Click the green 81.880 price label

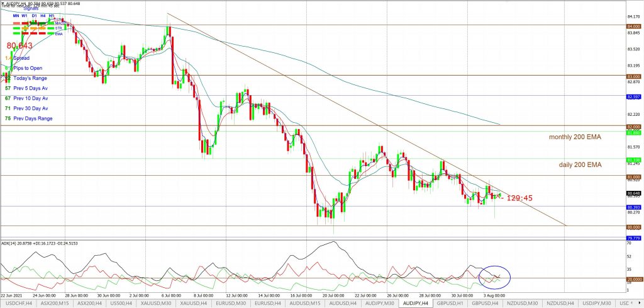click(634, 132)
